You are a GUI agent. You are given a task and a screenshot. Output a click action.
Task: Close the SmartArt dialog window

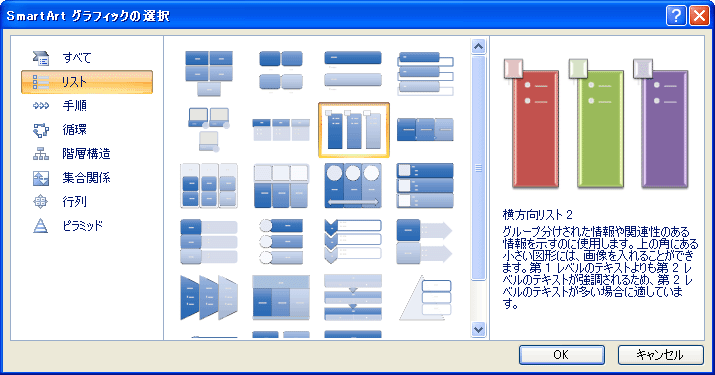pos(699,16)
